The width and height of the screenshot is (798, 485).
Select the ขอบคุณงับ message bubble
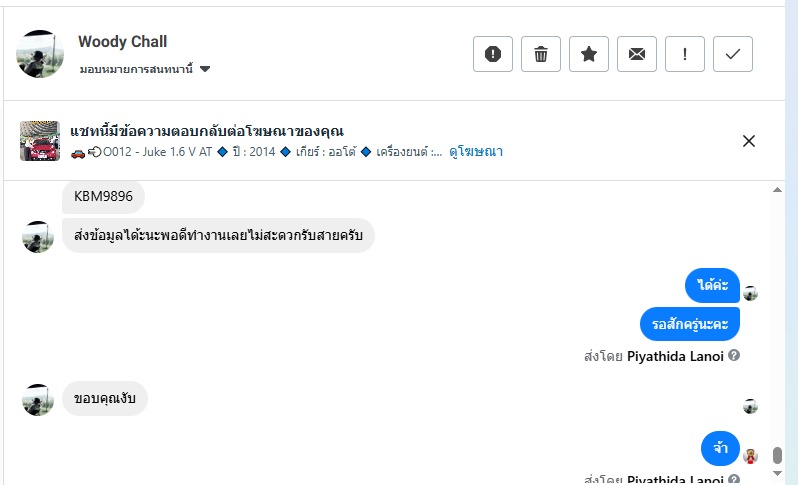[105, 398]
